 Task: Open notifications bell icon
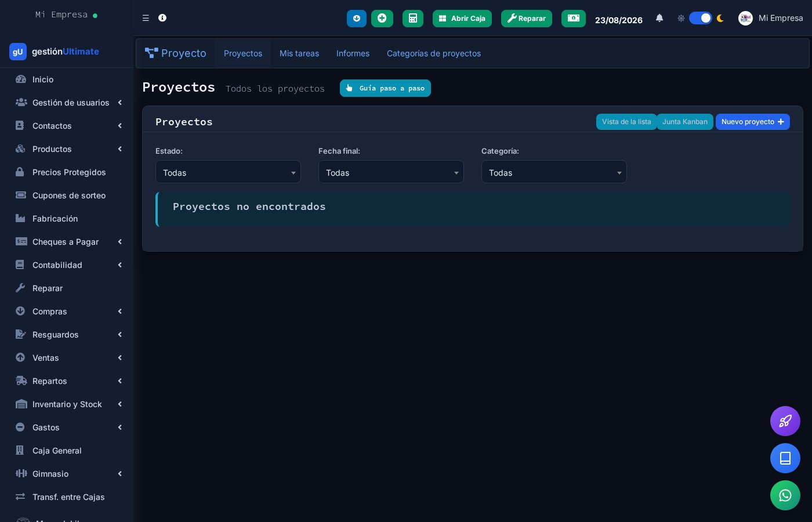pyautogui.click(x=659, y=18)
